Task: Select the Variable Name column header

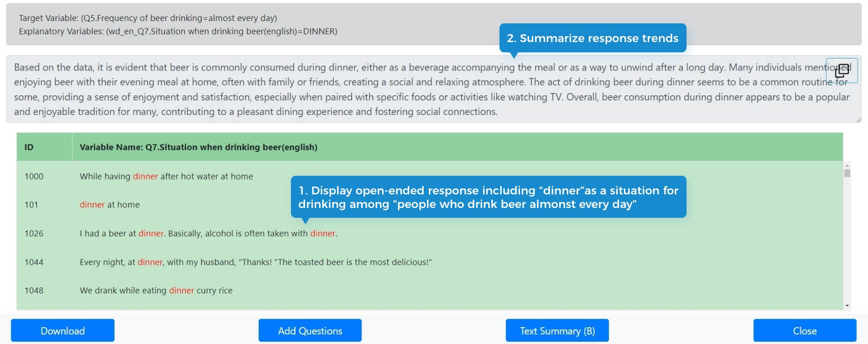Action: click(x=457, y=147)
